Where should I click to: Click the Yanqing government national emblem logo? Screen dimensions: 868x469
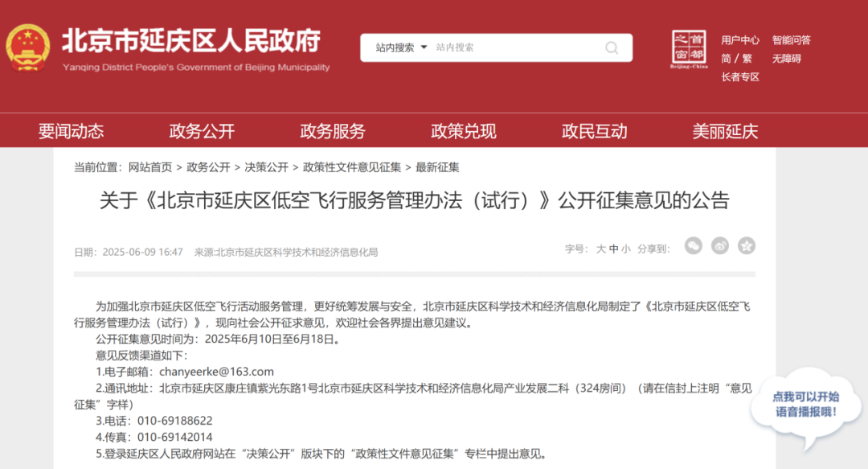point(28,48)
